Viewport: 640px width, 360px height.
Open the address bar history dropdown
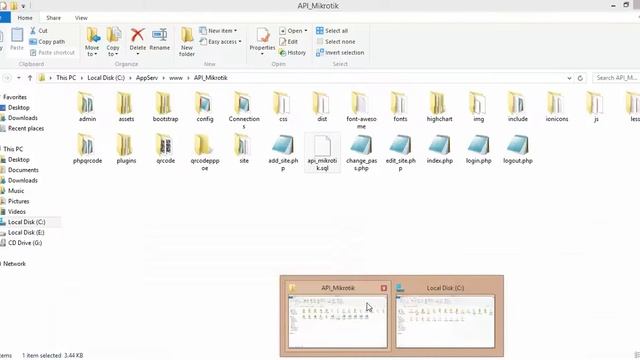[569, 78]
